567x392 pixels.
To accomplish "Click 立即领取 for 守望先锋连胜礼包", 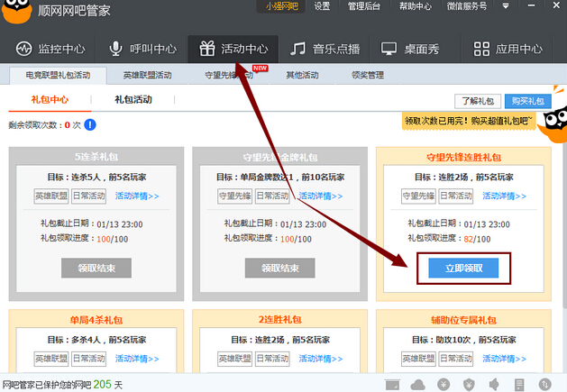I will point(463,268).
